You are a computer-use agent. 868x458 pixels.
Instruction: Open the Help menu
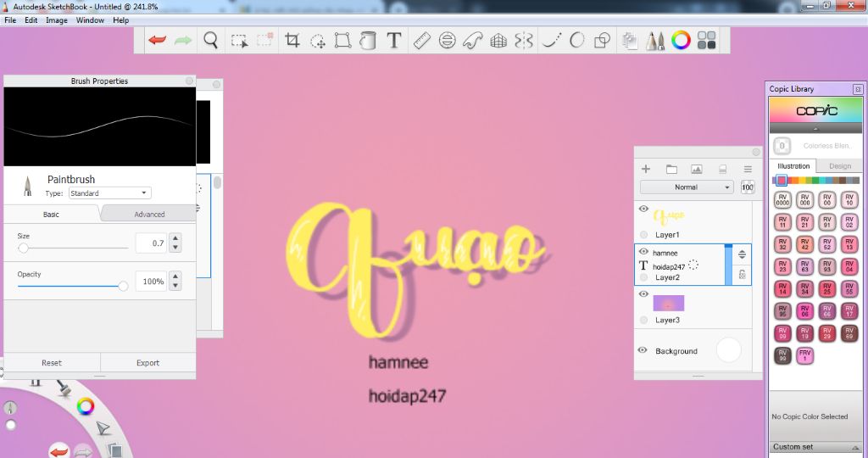pyautogui.click(x=120, y=20)
